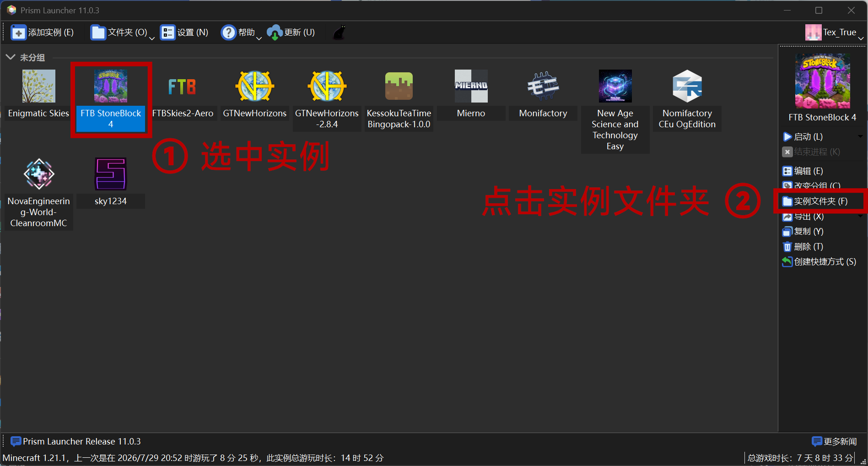This screenshot has height=466, width=868.
Task: Select the Enigmatic Skies instance icon
Action: coord(39,86)
